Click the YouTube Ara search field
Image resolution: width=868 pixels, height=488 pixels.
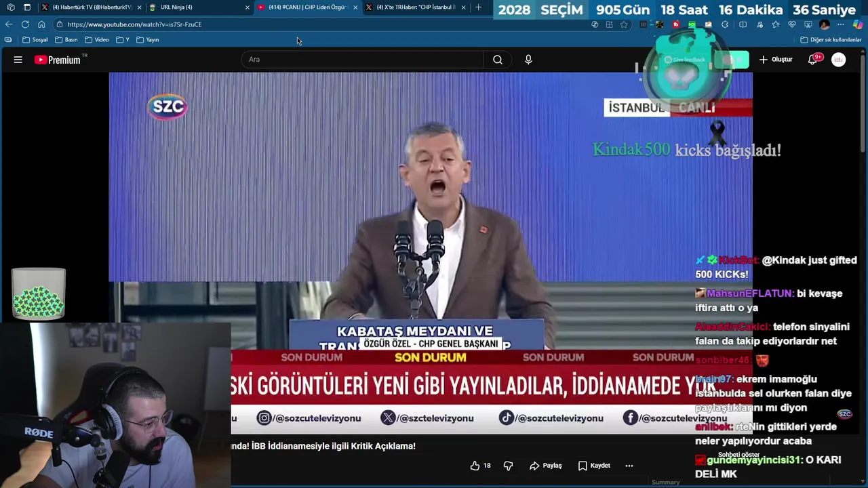click(363, 60)
